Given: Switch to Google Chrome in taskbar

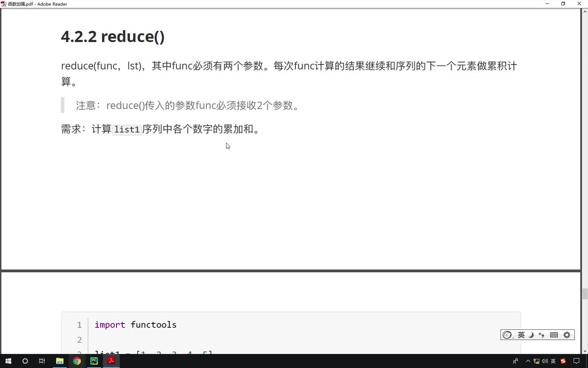Looking at the screenshot, I should (77, 361).
